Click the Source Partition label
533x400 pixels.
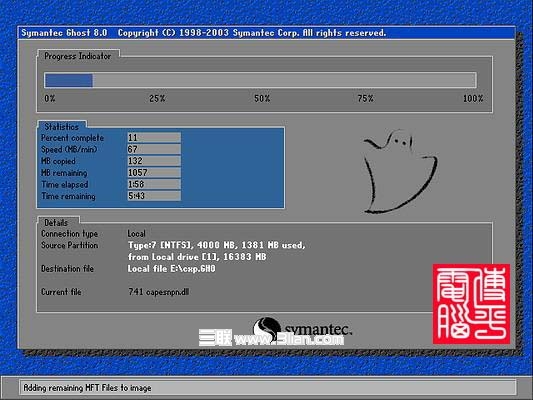pos(69,245)
